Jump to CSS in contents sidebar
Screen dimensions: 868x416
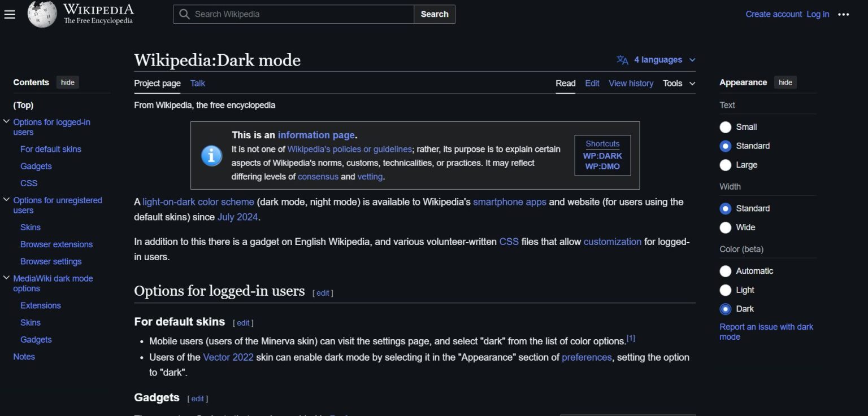coord(29,183)
